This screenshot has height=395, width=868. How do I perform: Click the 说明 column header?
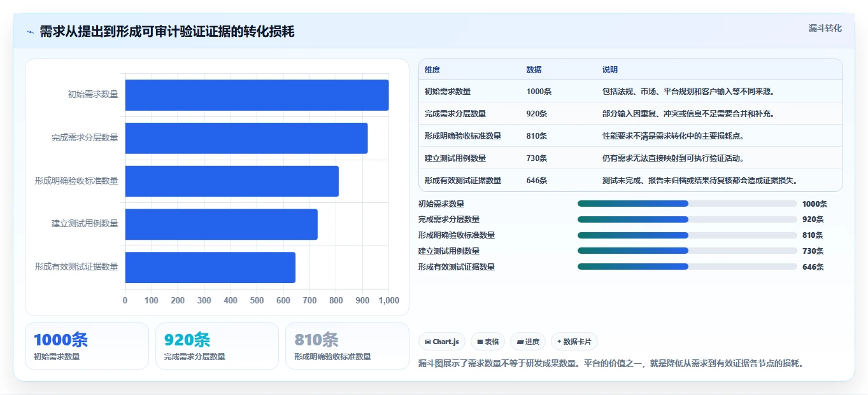point(610,70)
